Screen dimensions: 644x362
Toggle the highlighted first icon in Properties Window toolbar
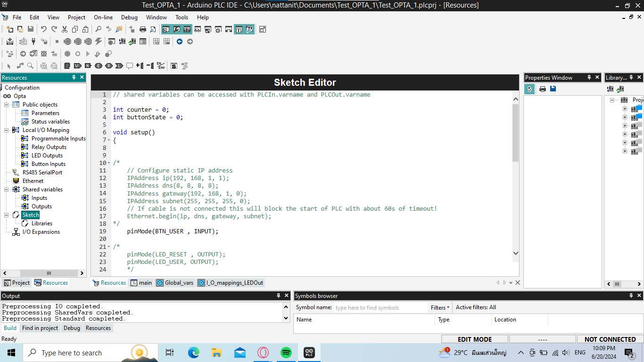pyautogui.click(x=529, y=89)
